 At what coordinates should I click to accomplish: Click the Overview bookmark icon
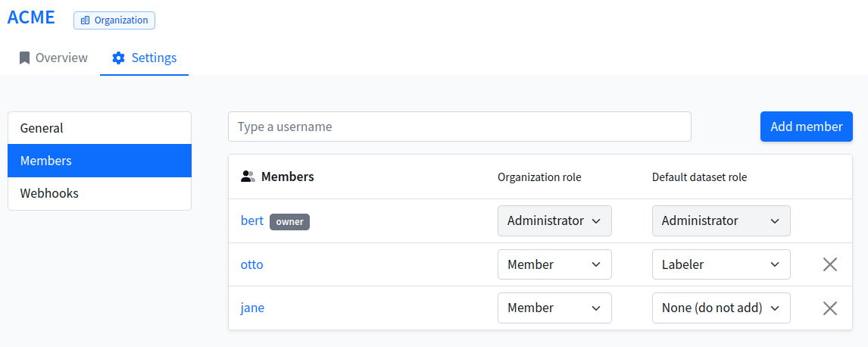pos(25,58)
